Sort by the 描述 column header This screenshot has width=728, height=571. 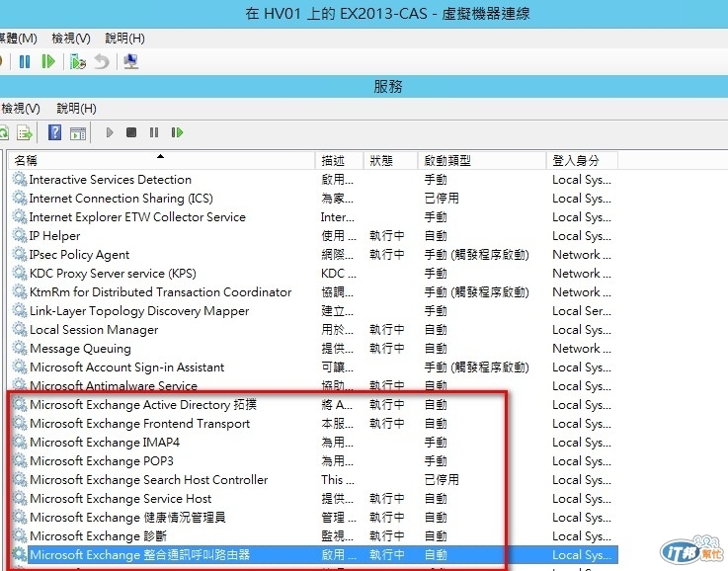(x=339, y=161)
